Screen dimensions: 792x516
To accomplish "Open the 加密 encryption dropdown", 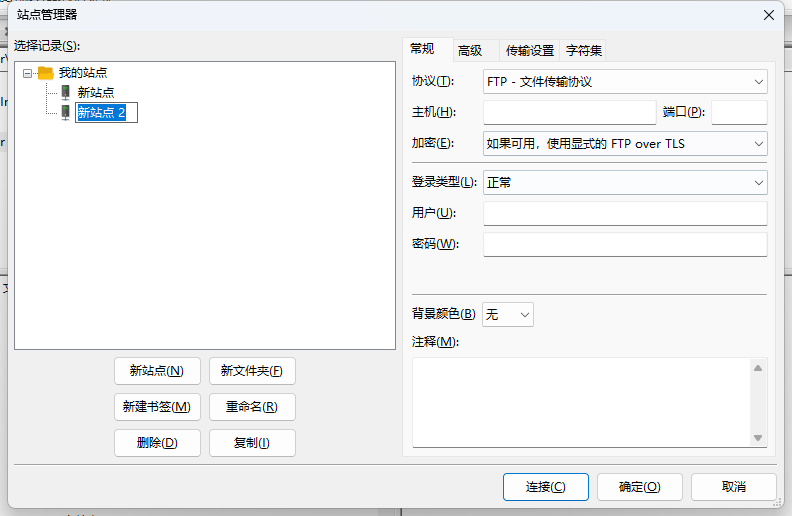I will [x=624, y=144].
